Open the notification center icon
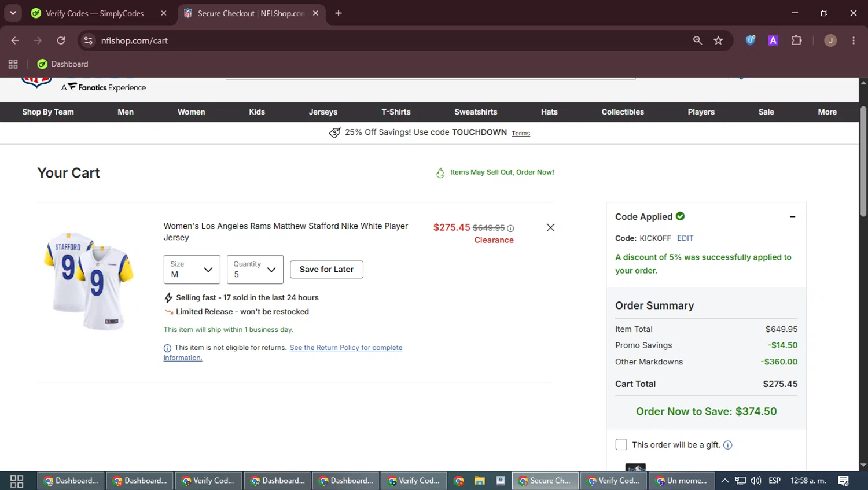The width and height of the screenshot is (868, 490). coord(844,481)
